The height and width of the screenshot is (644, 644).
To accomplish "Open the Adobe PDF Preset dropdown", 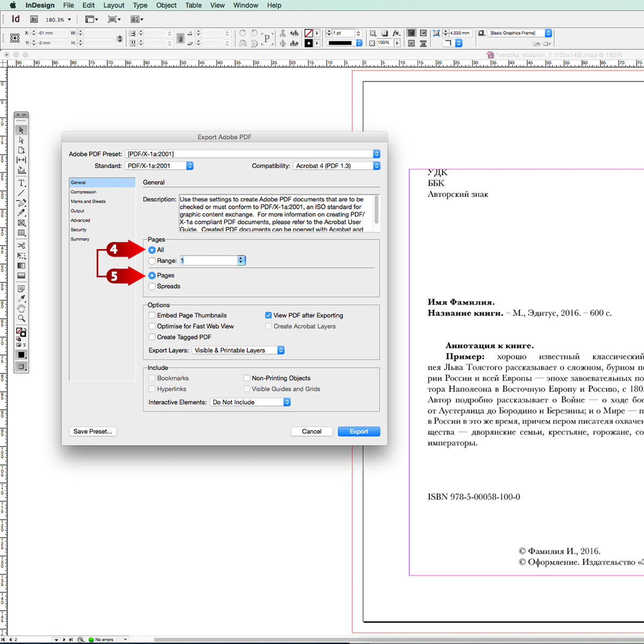I will [252, 154].
